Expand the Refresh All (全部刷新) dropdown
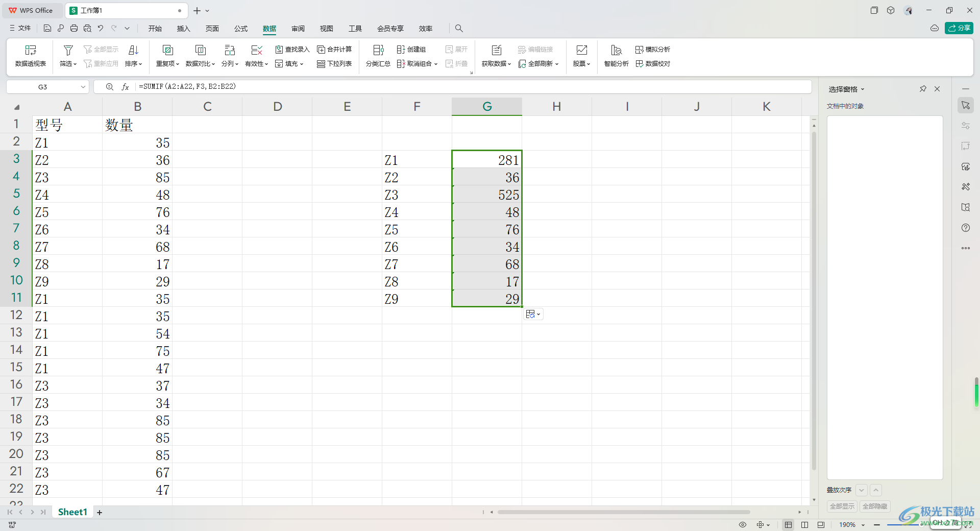 point(557,64)
